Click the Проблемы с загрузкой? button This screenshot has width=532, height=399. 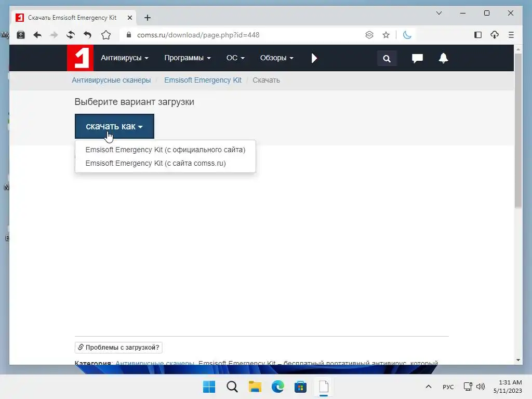(118, 348)
